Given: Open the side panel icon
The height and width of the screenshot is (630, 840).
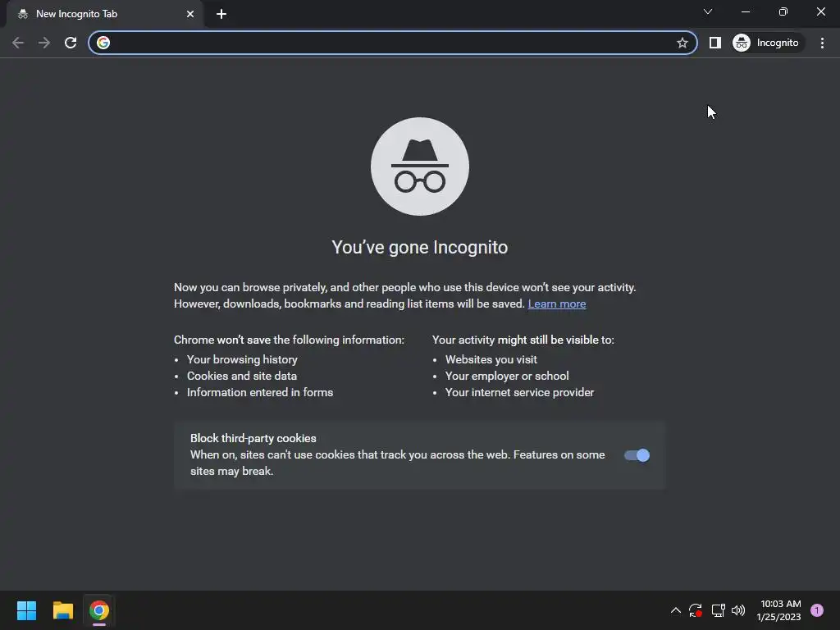Looking at the screenshot, I should pyautogui.click(x=715, y=43).
